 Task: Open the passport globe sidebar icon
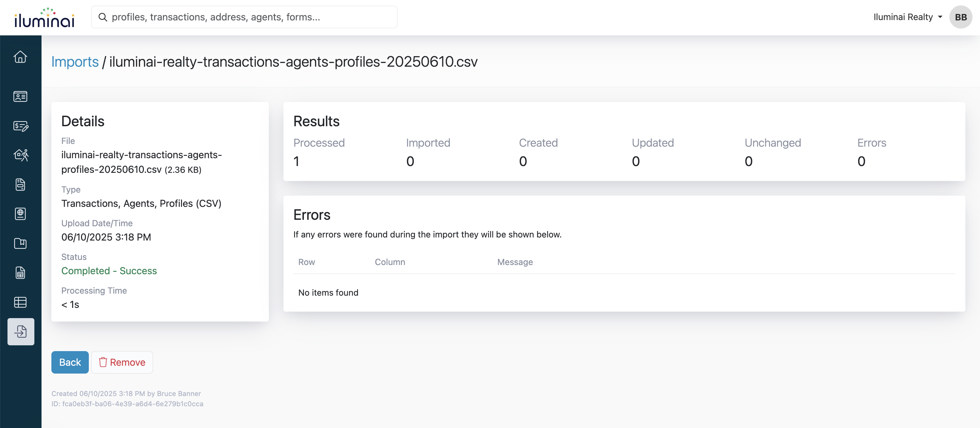pos(20,214)
